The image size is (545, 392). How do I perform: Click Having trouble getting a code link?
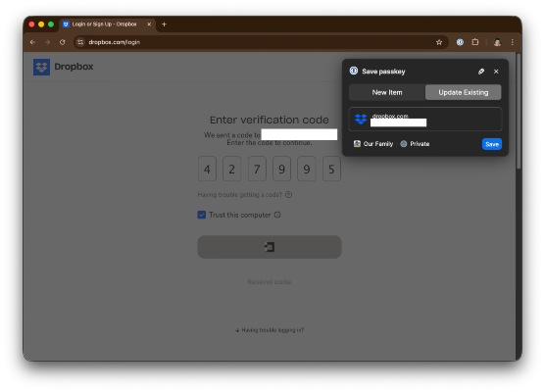(x=240, y=195)
